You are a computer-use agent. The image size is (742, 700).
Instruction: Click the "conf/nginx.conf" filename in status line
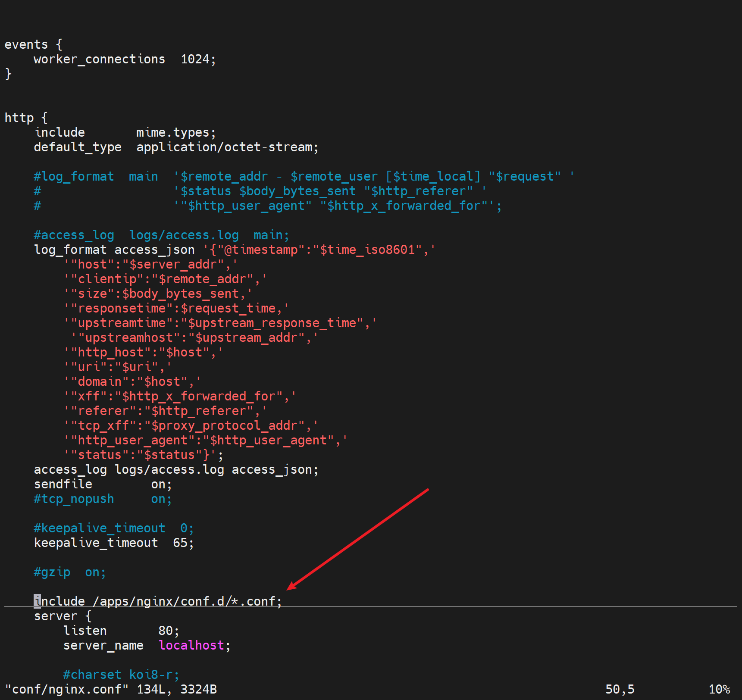coord(67,689)
